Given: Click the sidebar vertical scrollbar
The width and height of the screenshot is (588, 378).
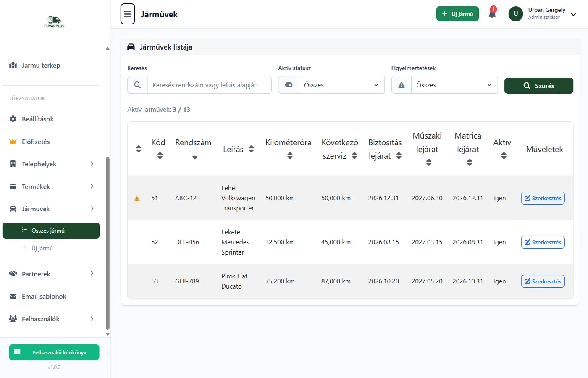Looking at the screenshot, I should click(108, 244).
